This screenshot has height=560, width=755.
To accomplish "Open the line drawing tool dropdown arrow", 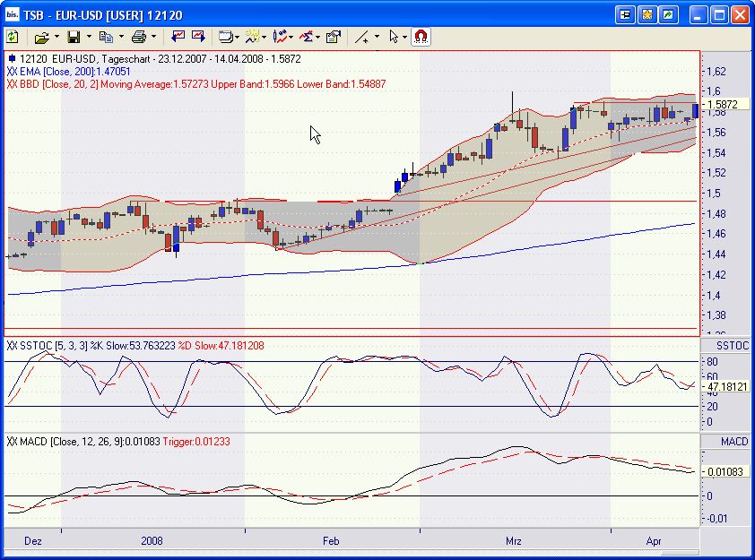I will click(x=377, y=37).
